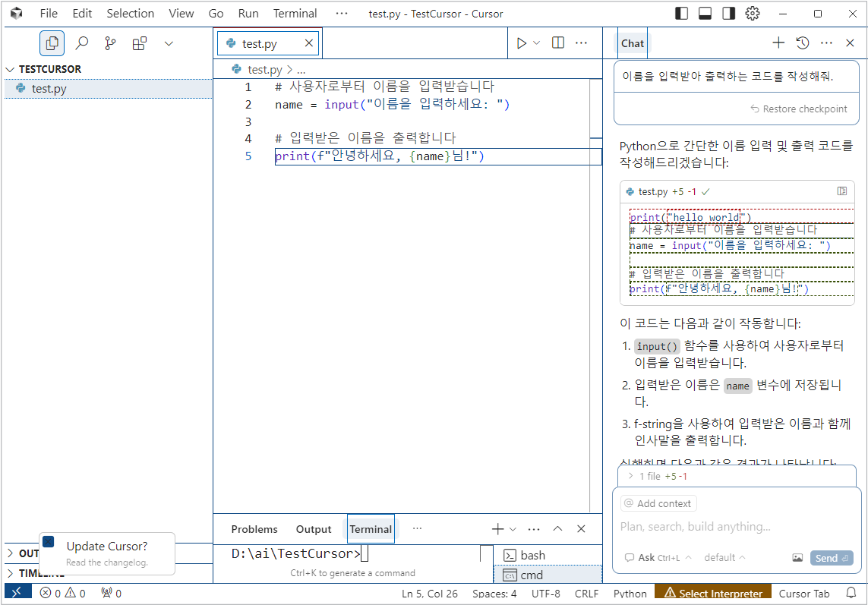Expand the Outline section
The height and width of the screenshot is (605, 868).
click(x=24, y=553)
